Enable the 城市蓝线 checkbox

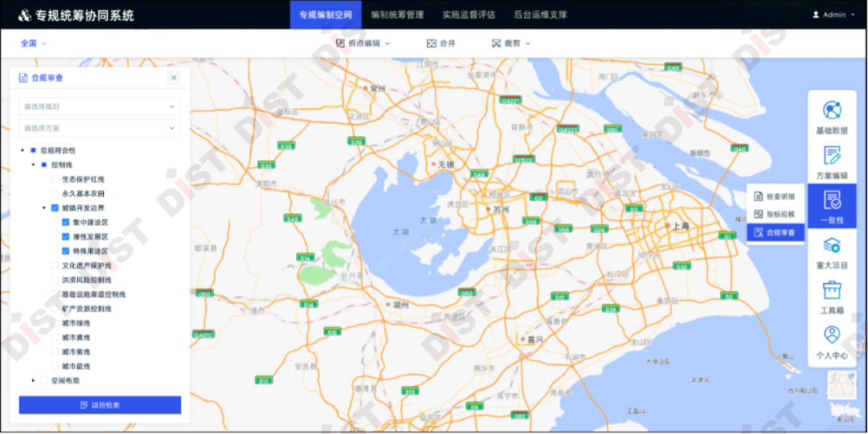pos(55,366)
